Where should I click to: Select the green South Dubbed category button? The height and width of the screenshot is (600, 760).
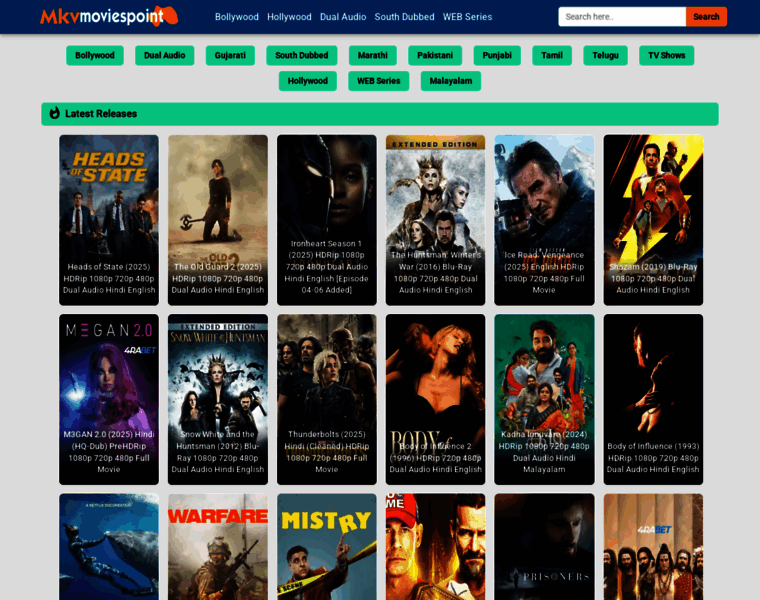(x=301, y=55)
